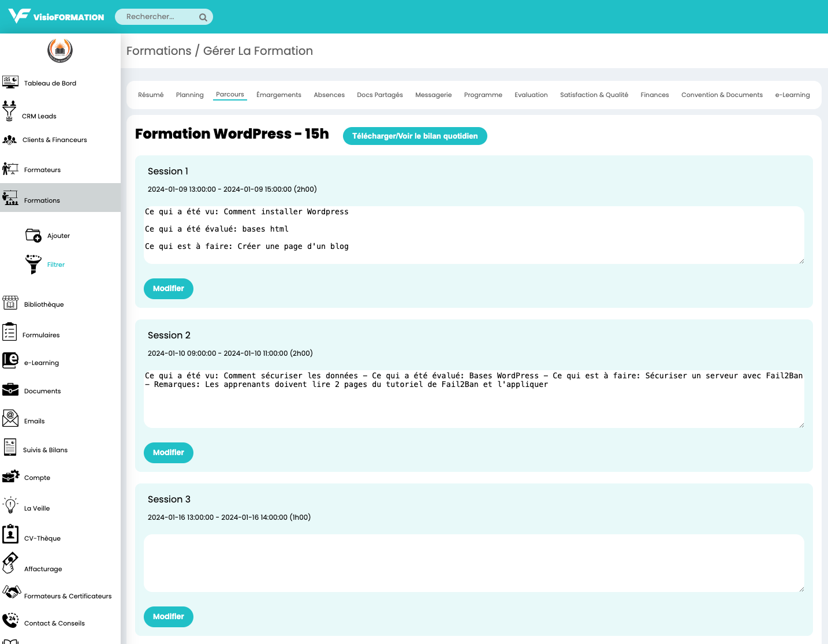Open the organization avatar logo
828x644 pixels.
60,51
